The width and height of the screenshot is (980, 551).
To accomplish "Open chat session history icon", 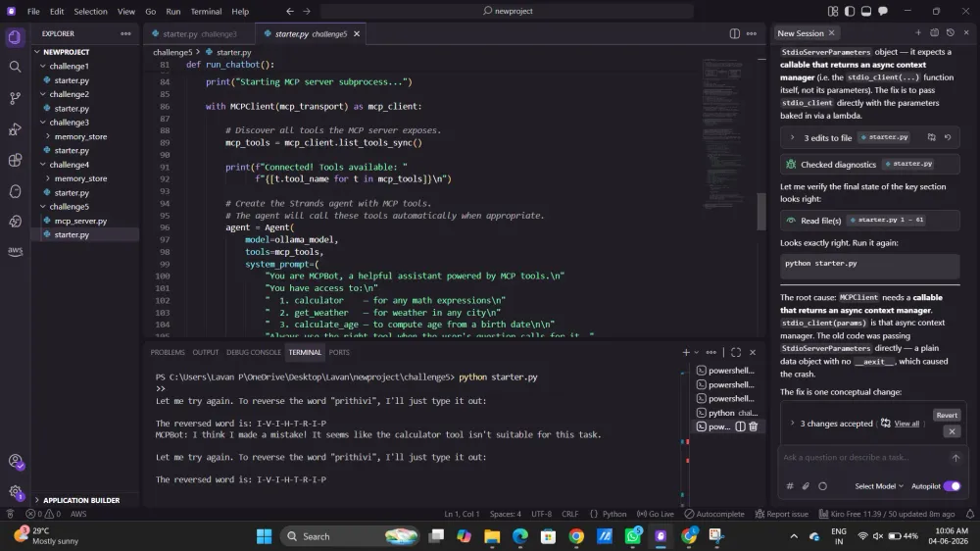I will [x=950, y=33].
